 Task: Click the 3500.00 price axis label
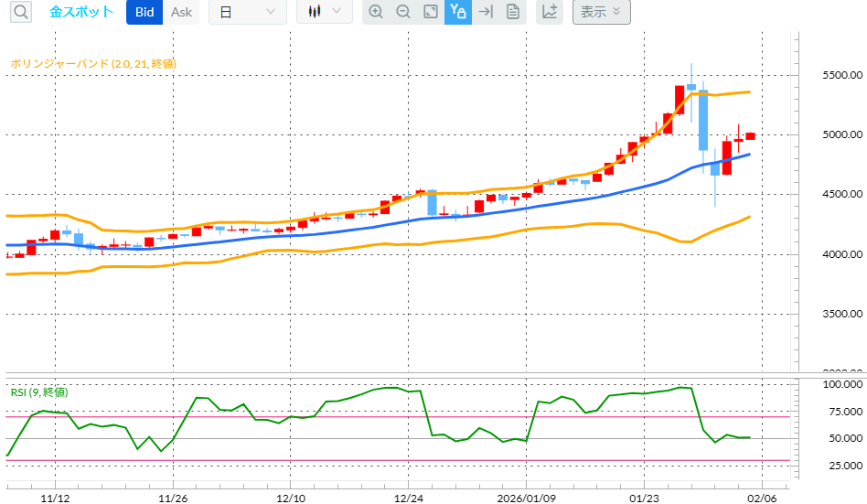(x=842, y=314)
